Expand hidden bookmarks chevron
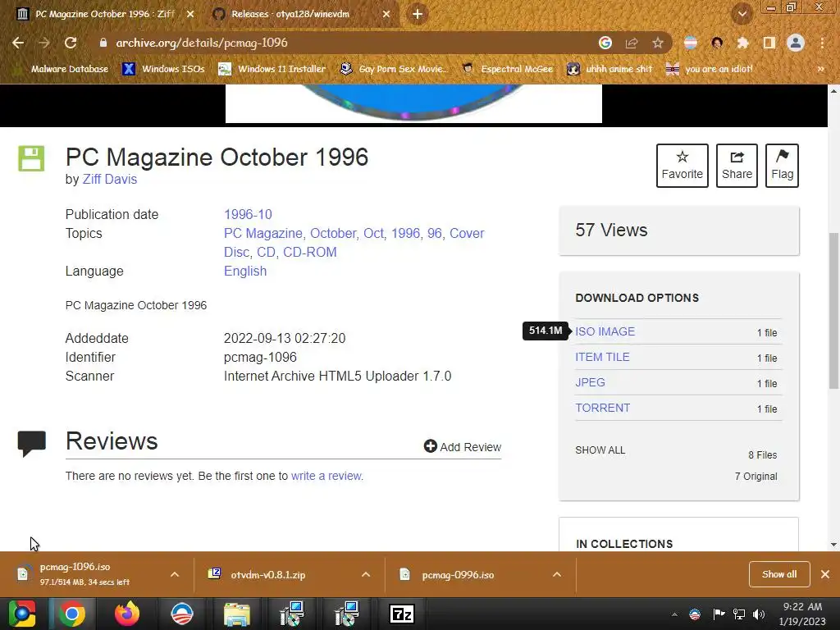 (x=820, y=69)
